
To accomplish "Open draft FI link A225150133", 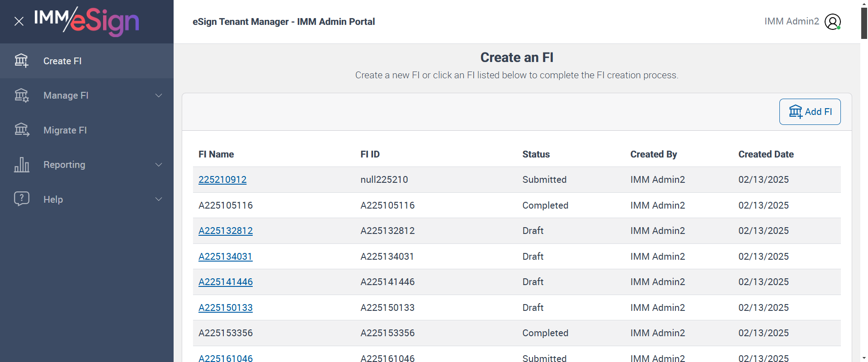I will click(x=226, y=308).
